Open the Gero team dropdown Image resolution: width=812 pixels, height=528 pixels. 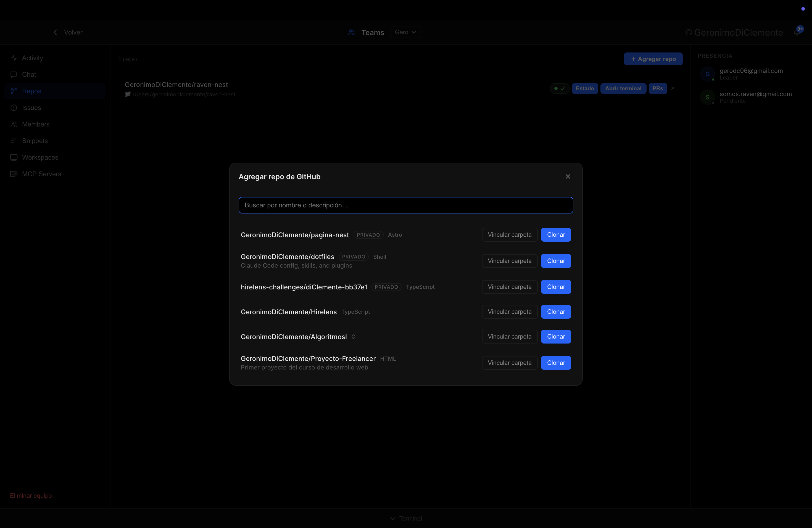click(405, 32)
